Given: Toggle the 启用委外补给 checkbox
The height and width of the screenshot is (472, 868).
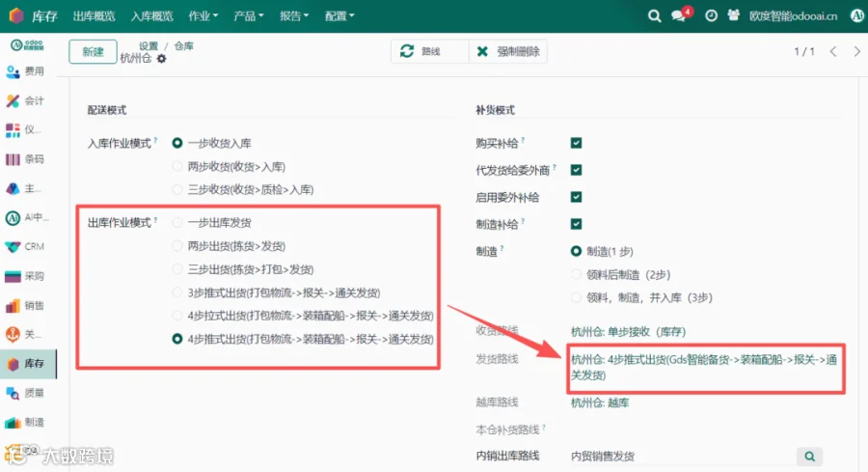Looking at the screenshot, I should click(577, 197).
